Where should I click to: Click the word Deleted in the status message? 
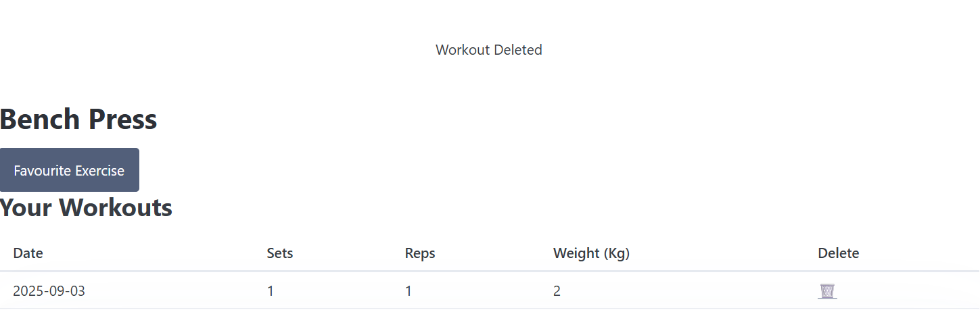coord(517,50)
